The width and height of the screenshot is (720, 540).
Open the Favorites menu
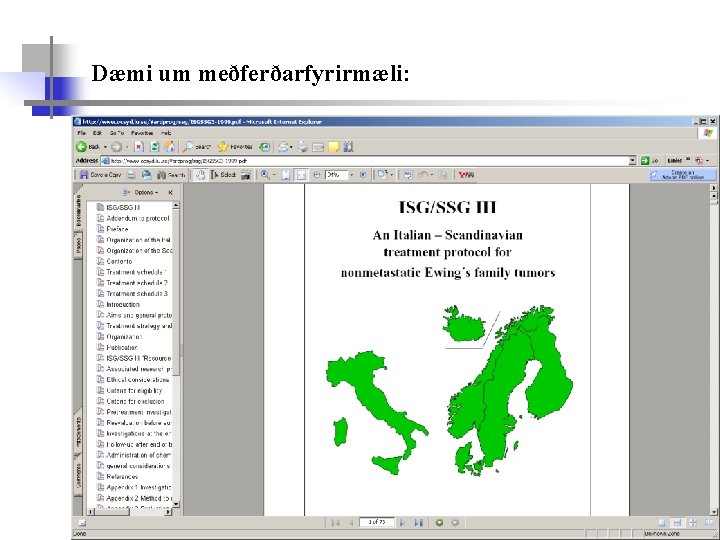point(142,133)
